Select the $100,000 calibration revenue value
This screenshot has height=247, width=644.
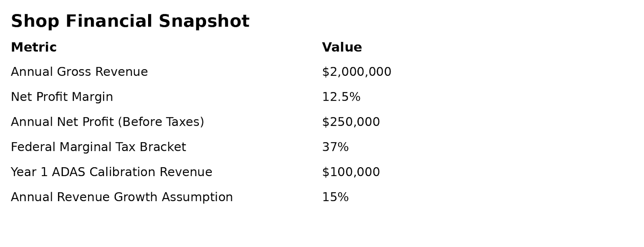coord(351,172)
